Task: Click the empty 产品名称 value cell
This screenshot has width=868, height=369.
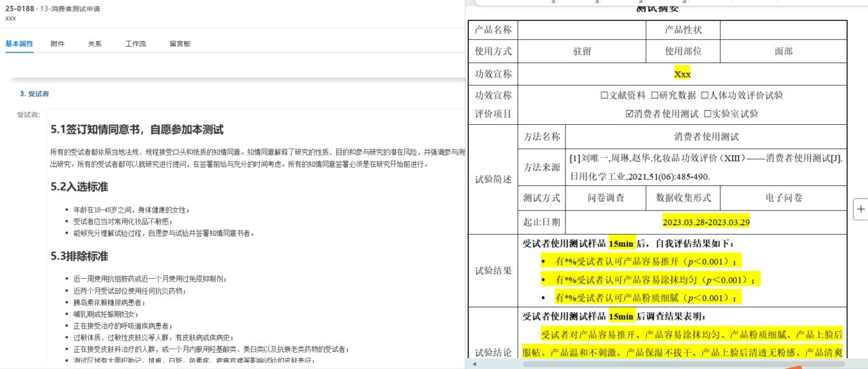Action: pyautogui.click(x=582, y=30)
